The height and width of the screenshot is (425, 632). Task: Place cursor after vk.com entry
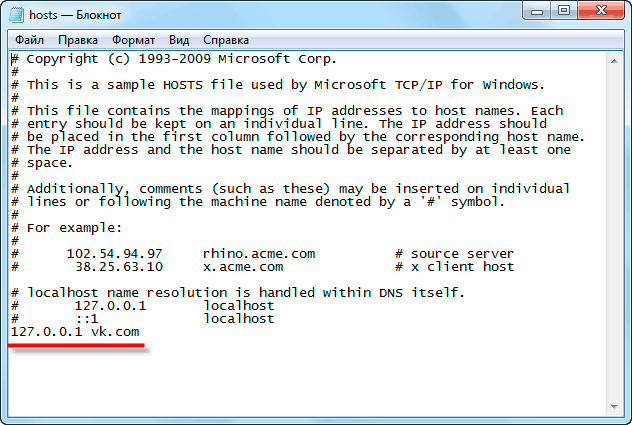140,332
